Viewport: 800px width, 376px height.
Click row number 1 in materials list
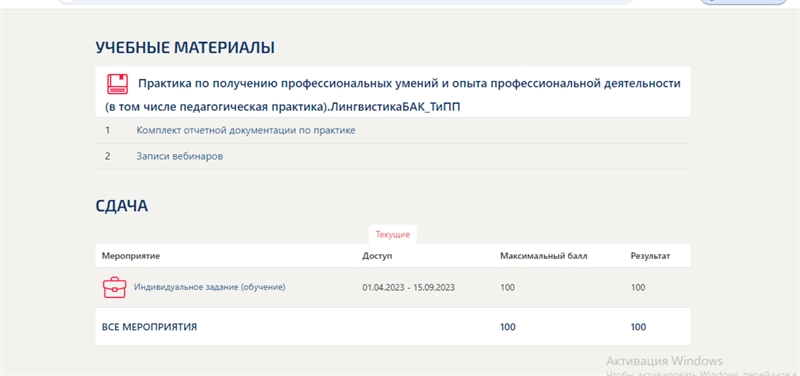tap(108, 131)
